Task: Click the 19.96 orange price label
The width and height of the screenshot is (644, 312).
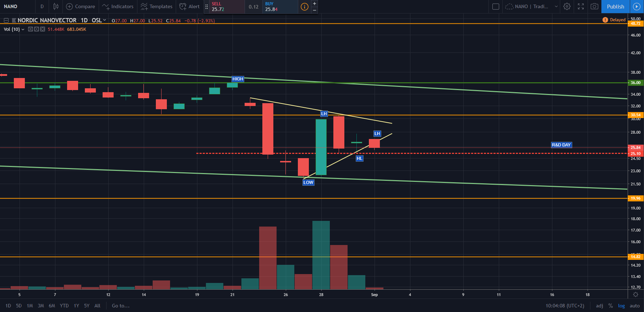Action: [x=635, y=198]
